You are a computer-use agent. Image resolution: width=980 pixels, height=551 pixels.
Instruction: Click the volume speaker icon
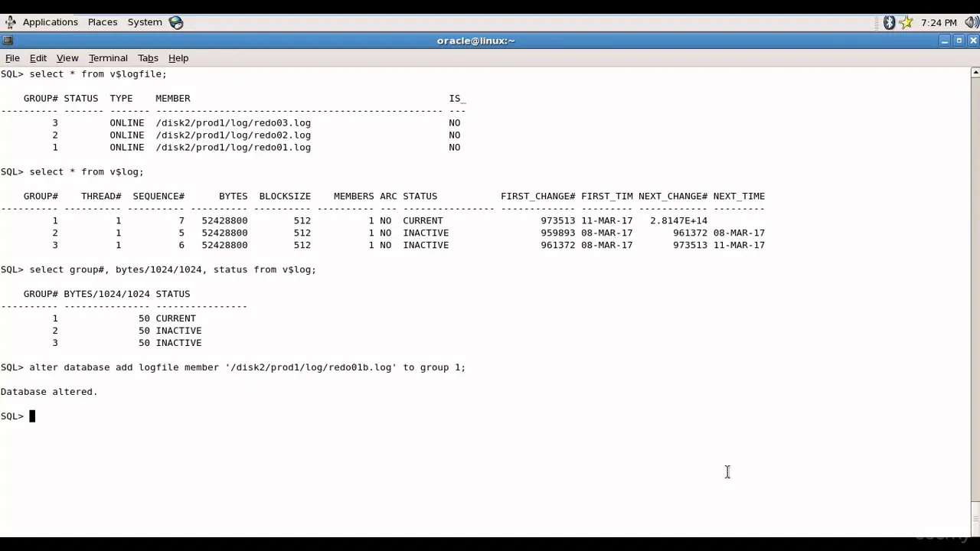pyautogui.click(x=972, y=22)
